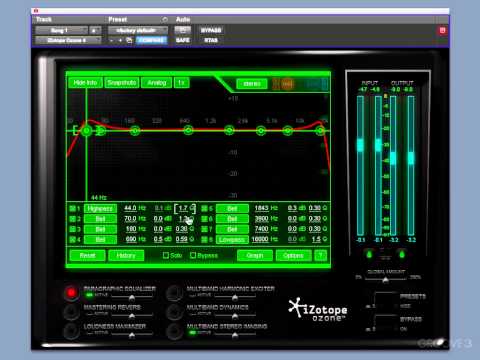Toggle band 4 enable checkbox
Viewport: 480px width, 360px height.
point(72,239)
